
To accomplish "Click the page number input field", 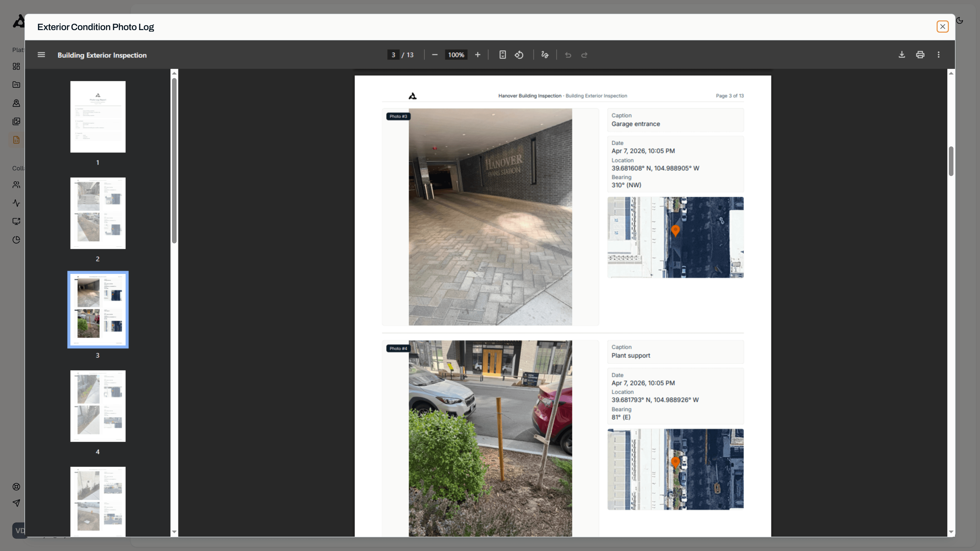I will (393, 55).
